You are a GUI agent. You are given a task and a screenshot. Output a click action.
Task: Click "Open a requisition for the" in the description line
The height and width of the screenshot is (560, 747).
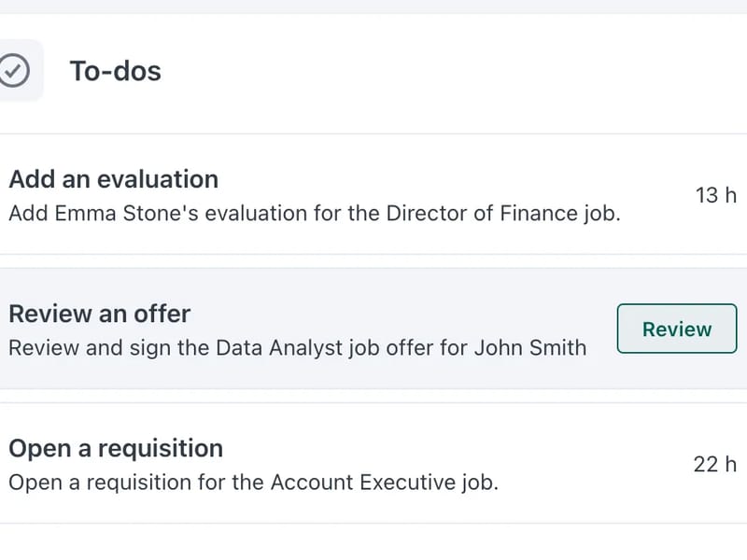tap(136, 483)
